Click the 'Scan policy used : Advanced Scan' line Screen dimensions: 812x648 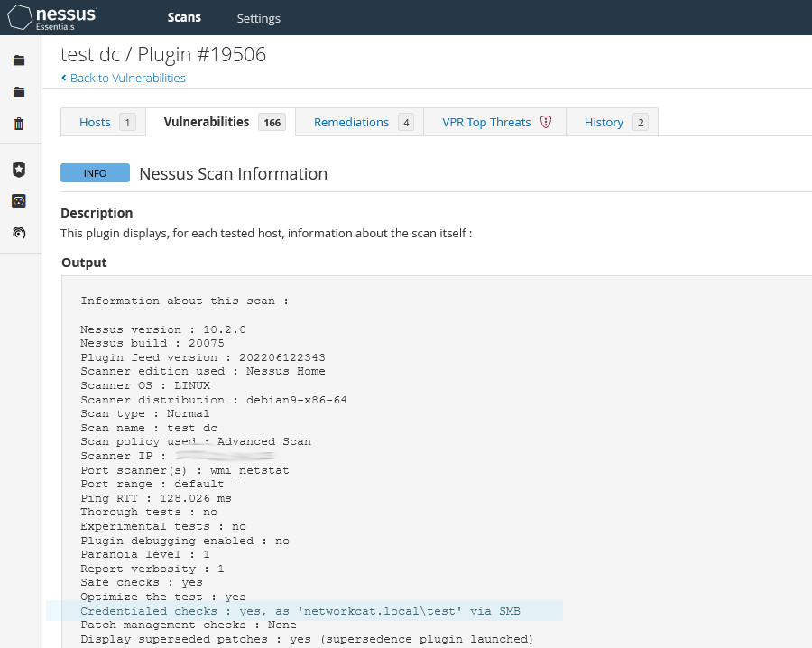click(196, 441)
